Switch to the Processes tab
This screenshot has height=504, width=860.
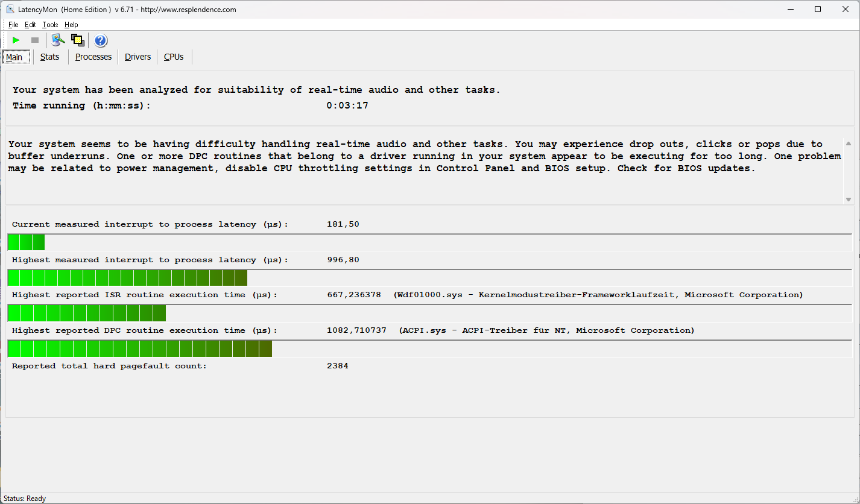tap(93, 57)
